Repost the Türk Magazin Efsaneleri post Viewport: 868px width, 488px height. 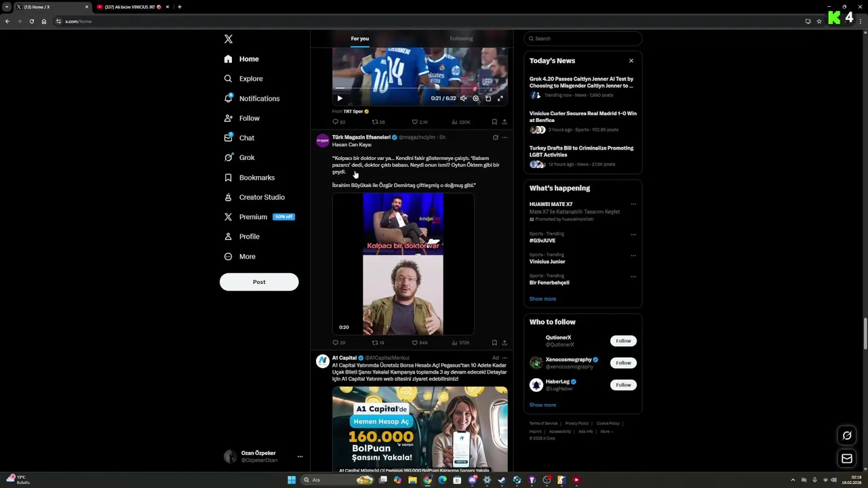(x=378, y=343)
